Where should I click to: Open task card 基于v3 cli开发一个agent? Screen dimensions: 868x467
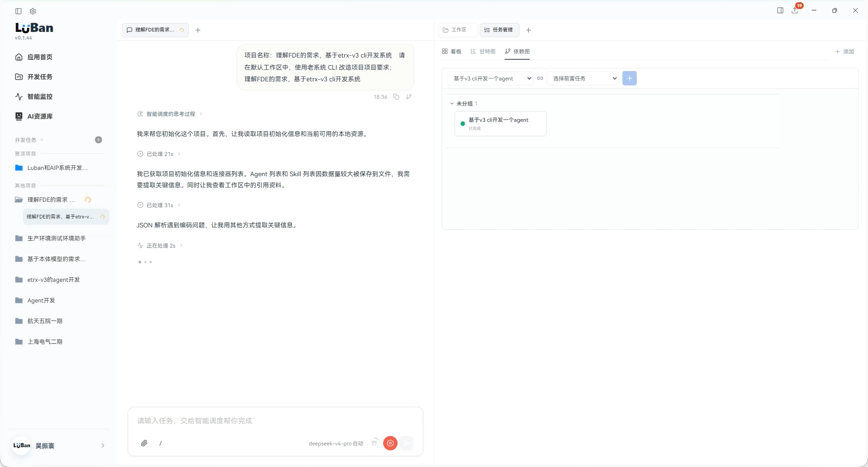coord(501,124)
